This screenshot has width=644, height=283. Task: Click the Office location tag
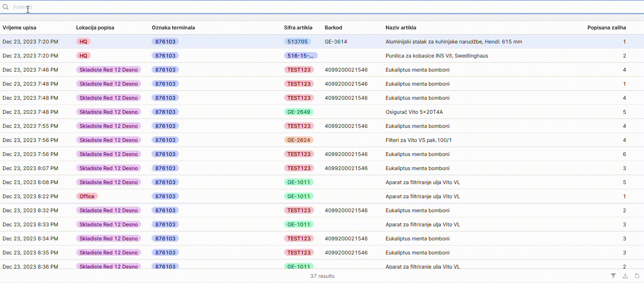tap(87, 196)
